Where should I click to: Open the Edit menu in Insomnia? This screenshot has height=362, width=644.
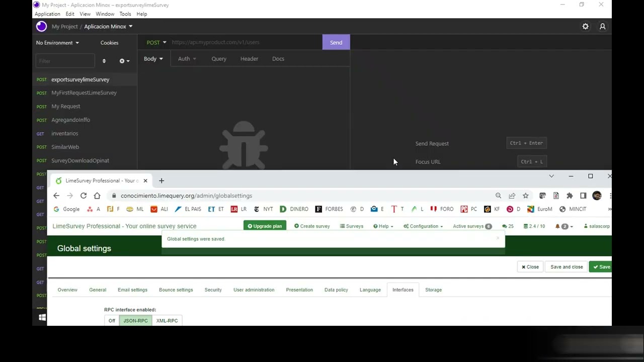70,14
